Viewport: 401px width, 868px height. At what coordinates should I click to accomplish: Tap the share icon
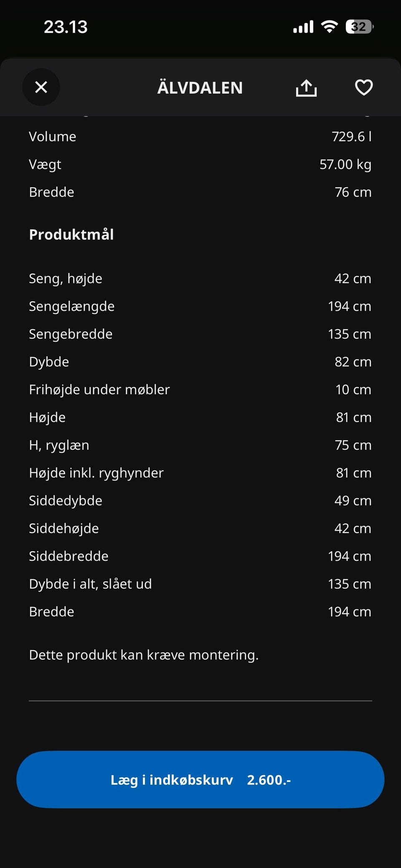click(306, 88)
